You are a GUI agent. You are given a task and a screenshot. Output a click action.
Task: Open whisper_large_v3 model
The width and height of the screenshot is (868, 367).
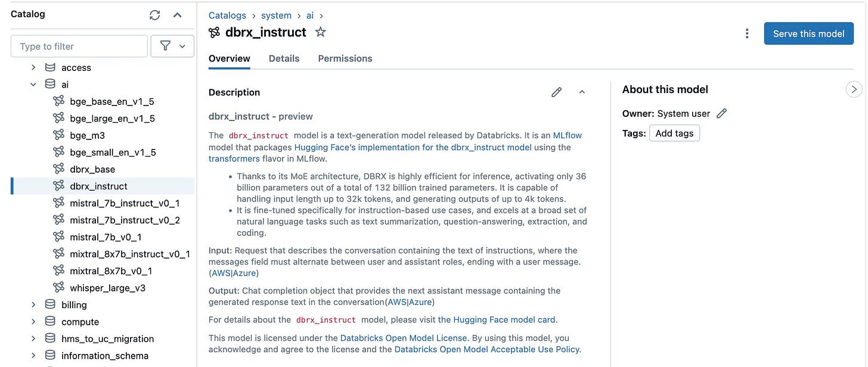click(107, 288)
